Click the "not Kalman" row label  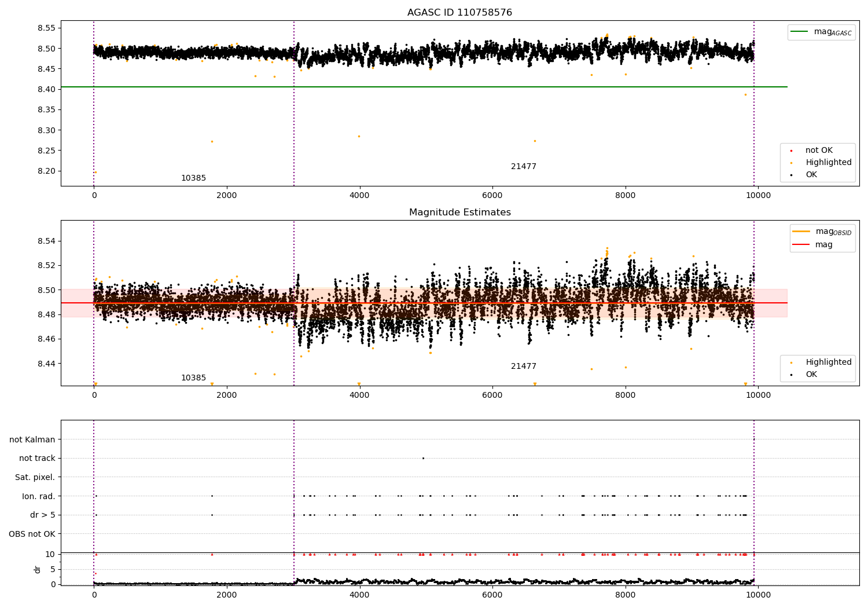[x=32, y=440]
